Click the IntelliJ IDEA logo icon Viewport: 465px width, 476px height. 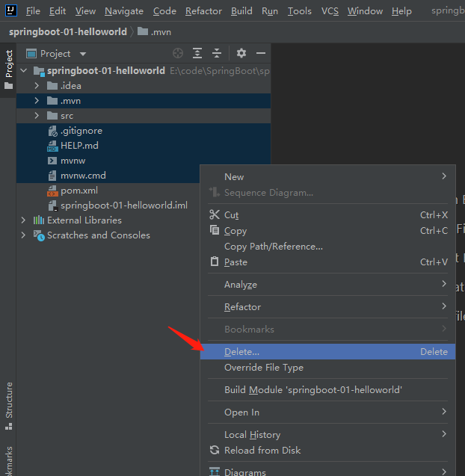(x=11, y=10)
